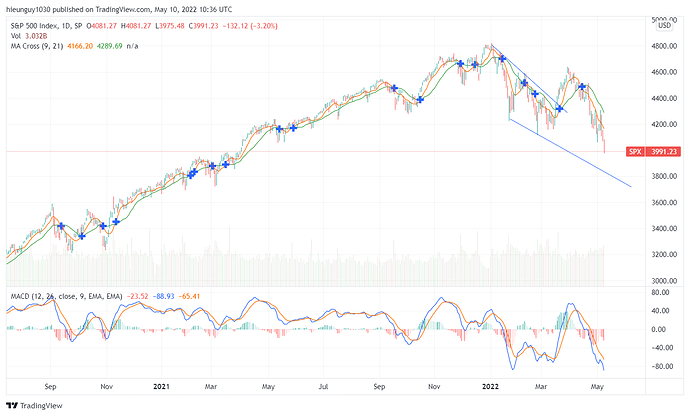Click the 3200.00 price axis label

664,254
